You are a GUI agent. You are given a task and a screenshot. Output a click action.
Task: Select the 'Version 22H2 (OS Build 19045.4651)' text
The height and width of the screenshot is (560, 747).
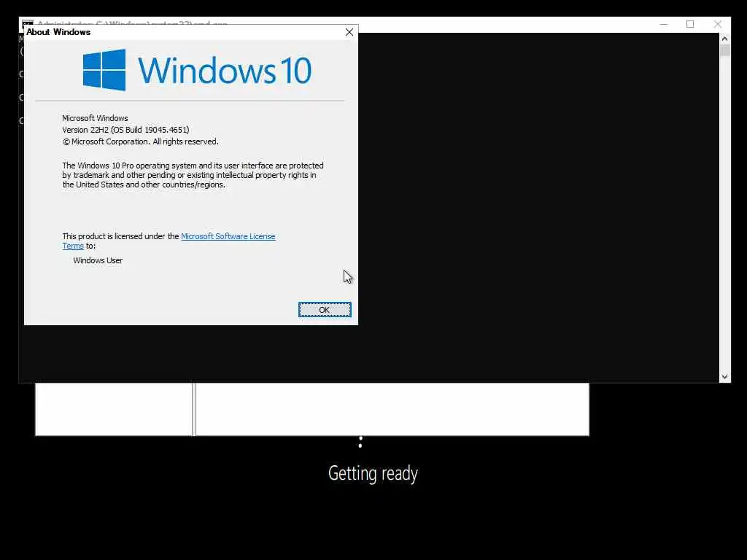(x=125, y=130)
